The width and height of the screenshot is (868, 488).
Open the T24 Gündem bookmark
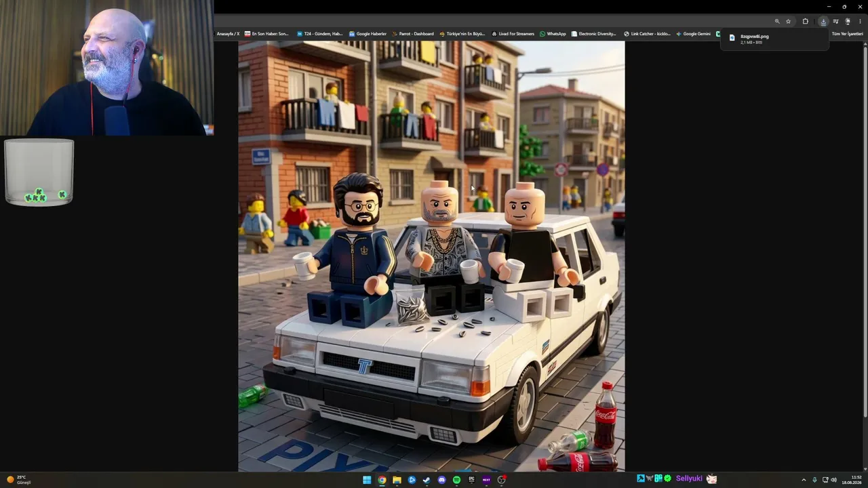pyautogui.click(x=320, y=34)
